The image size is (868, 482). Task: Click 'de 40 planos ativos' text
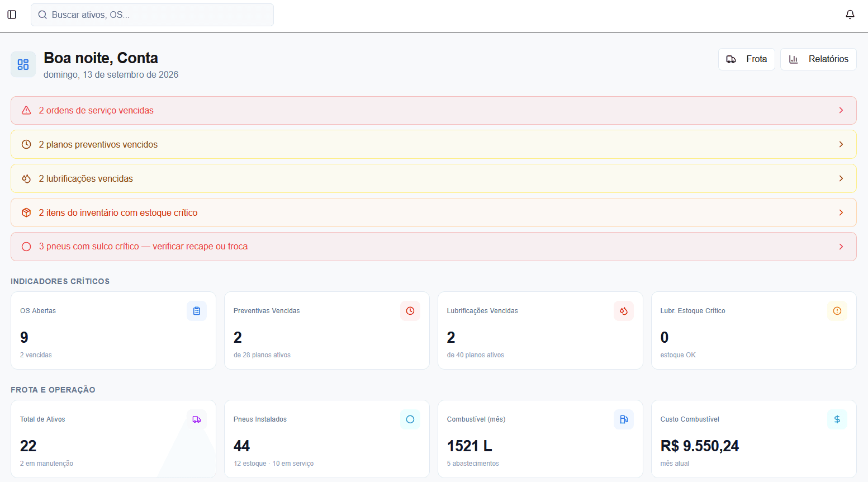point(476,355)
